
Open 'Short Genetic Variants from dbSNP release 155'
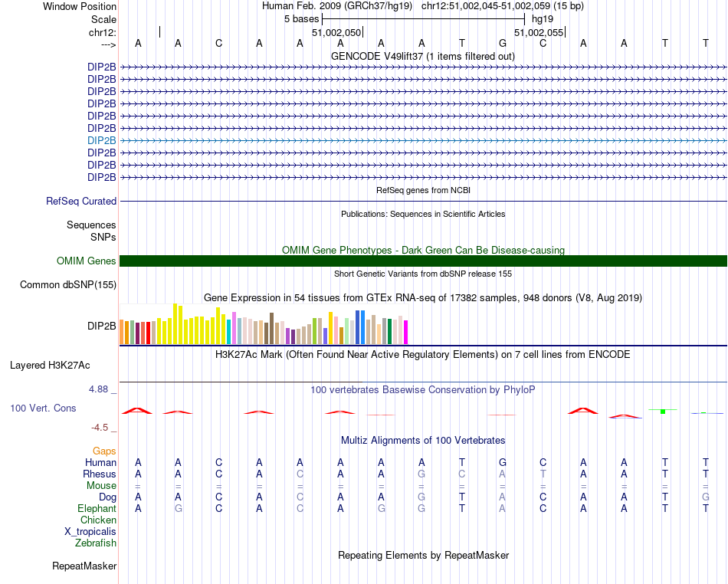(423, 274)
